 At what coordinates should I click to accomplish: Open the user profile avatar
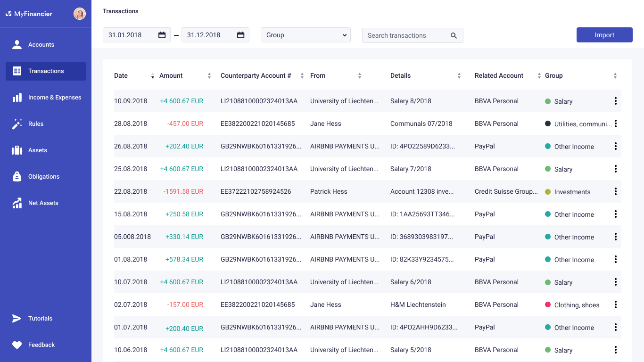(x=80, y=14)
